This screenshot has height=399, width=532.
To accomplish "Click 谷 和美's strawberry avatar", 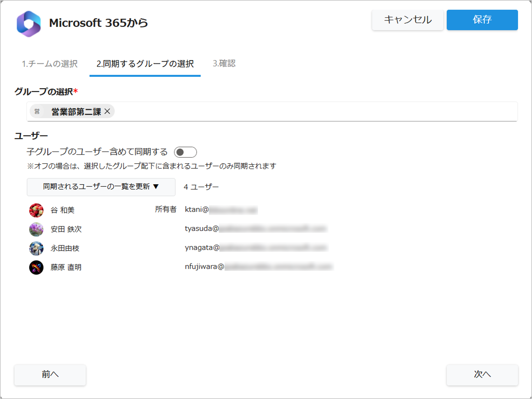I will [x=36, y=210].
